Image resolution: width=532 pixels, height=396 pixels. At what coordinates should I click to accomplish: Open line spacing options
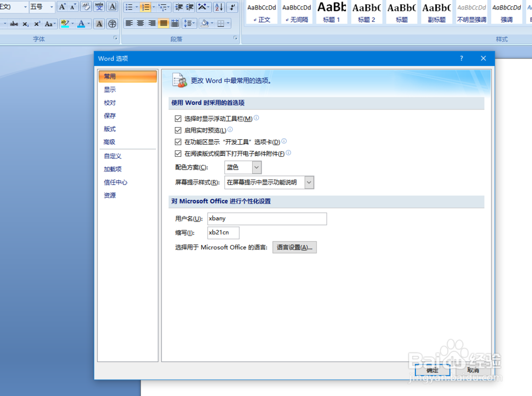tap(189, 23)
